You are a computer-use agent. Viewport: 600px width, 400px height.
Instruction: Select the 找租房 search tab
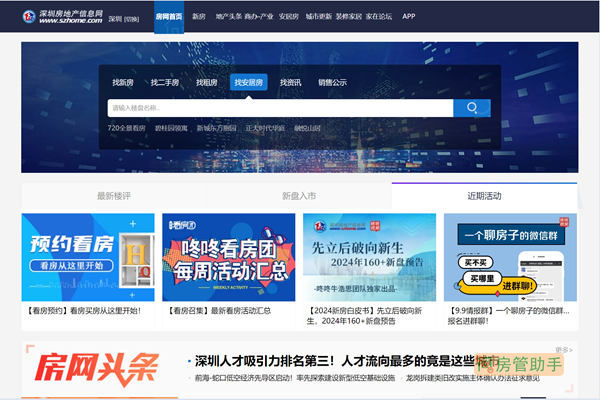[x=207, y=82]
